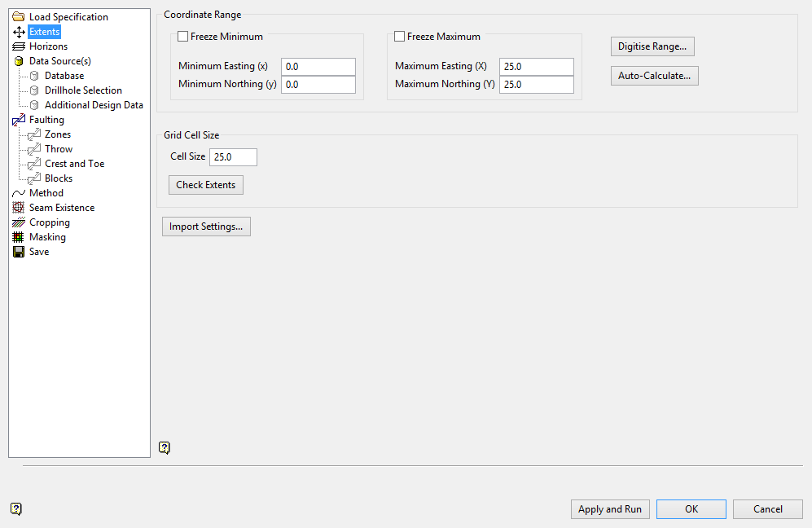Open dialog help icon beside Apply and Run
The height and width of the screenshot is (528, 812).
[x=16, y=508]
